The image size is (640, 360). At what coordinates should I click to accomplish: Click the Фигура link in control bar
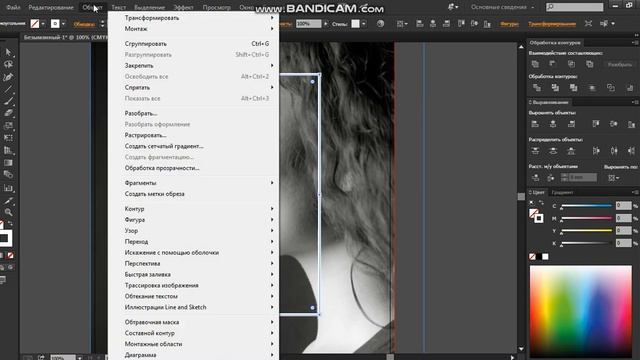(x=509, y=24)
